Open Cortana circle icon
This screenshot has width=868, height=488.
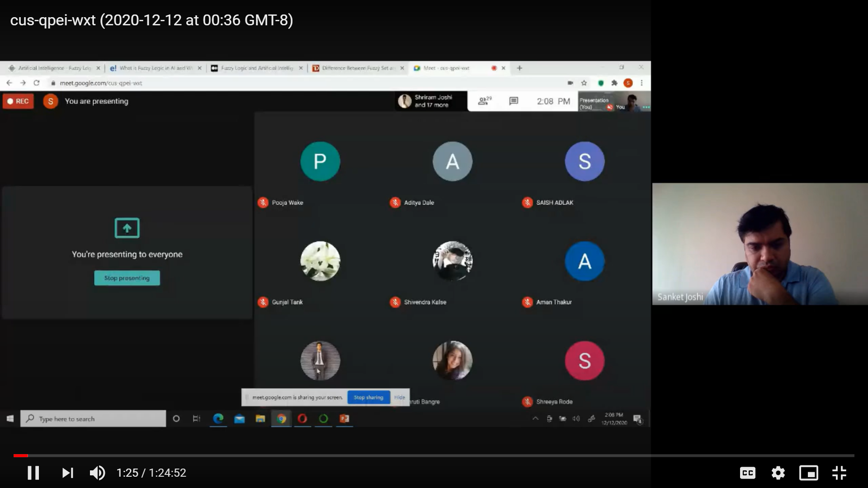[x=176, y=418]
